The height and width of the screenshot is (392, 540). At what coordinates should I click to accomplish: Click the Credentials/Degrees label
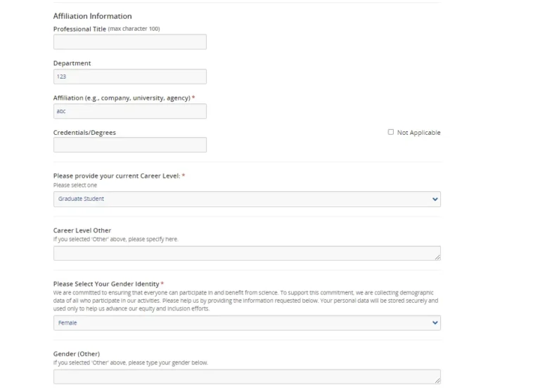coord(84,132)
